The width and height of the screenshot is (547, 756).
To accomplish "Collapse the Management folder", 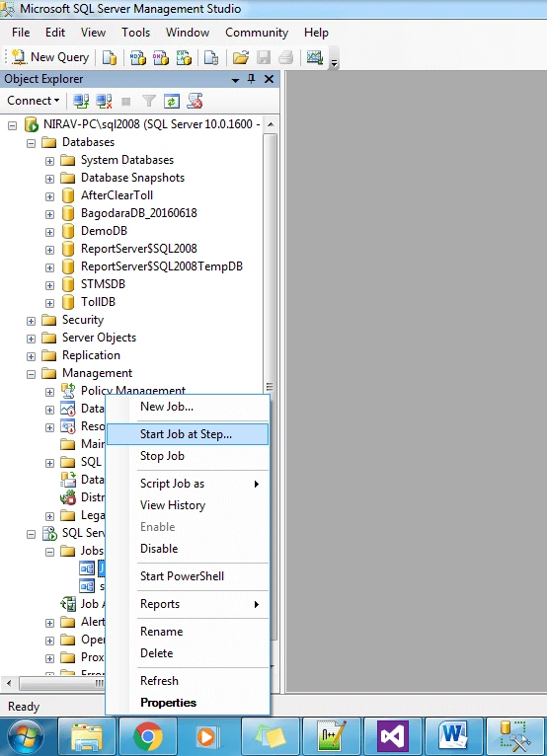I will click(x=31, y=374).
